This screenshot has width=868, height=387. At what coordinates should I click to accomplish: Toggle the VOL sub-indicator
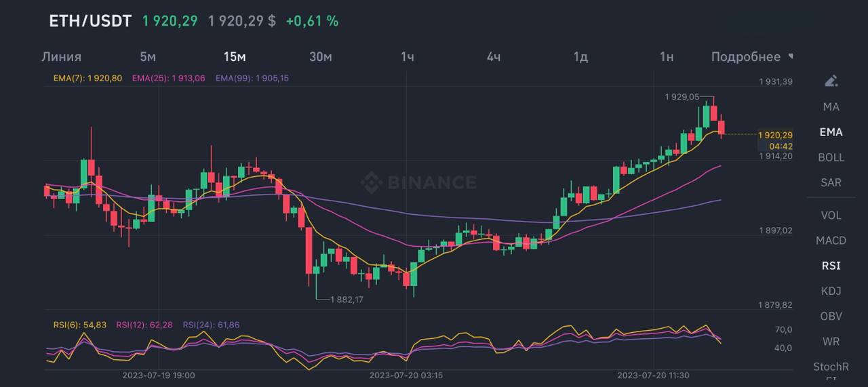pyautogui.click(x=831, y=216)
